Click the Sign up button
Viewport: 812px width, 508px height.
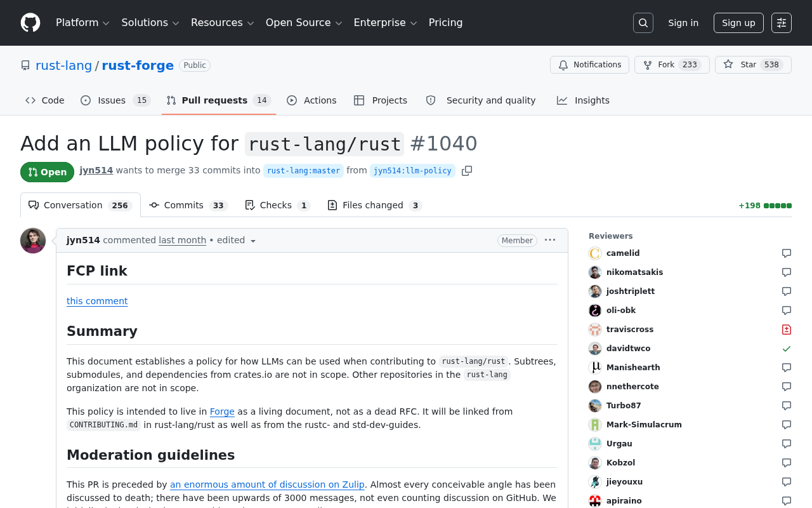(x=738, y=23)
